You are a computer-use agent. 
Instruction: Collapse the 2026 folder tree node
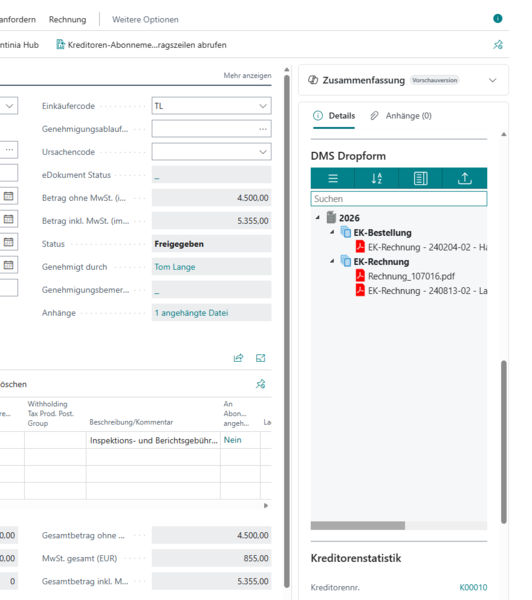coord(318,217)
